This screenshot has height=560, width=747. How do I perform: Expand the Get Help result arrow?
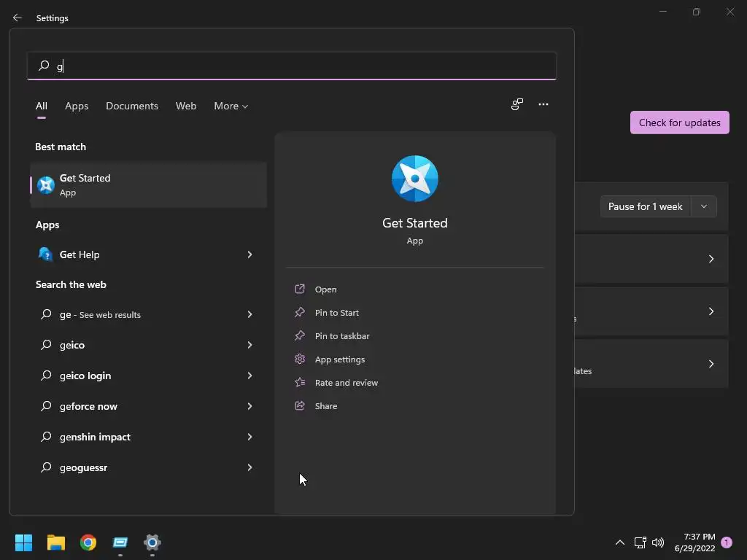coord(249,254)
